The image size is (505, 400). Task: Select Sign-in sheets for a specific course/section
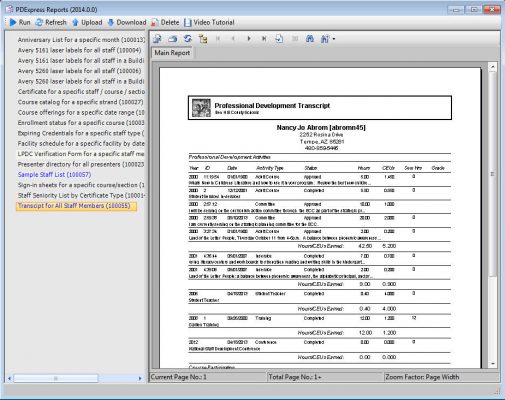tap(81, 185)
